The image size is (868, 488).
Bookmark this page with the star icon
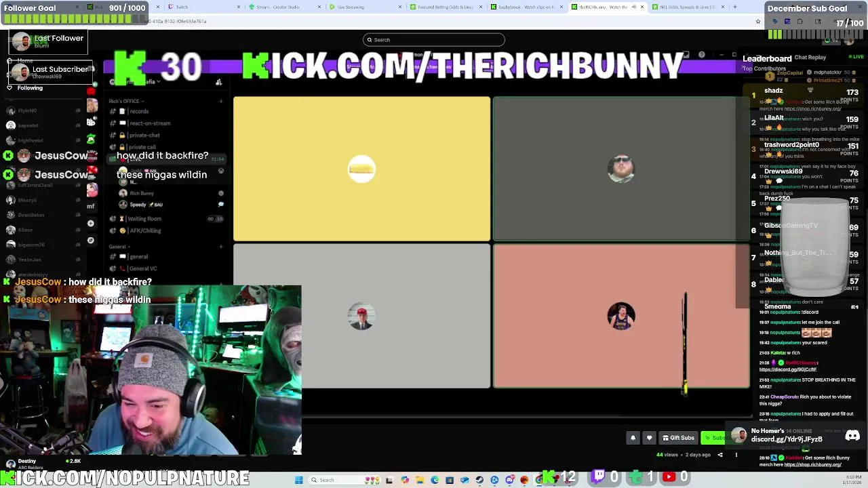click(x=758, y=22)
